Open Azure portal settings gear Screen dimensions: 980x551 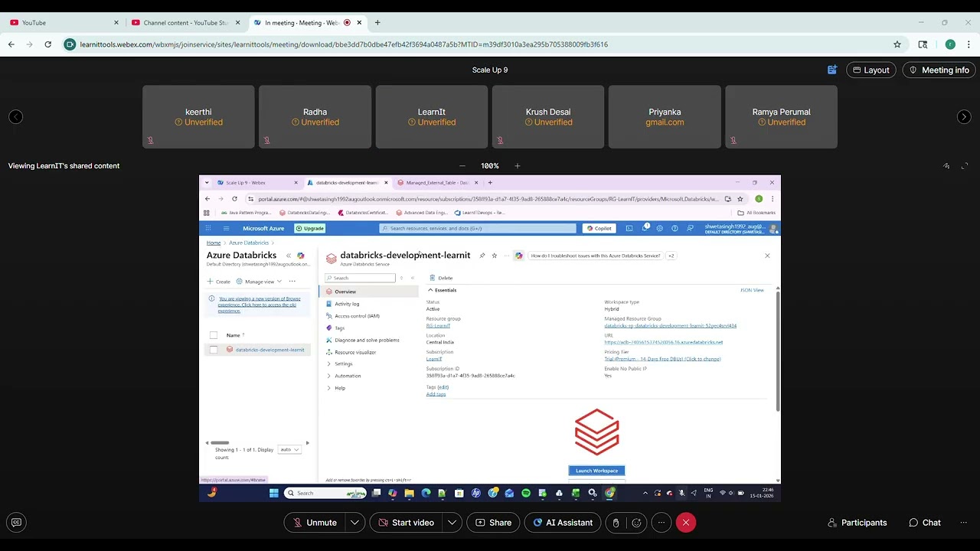(660, 228)
